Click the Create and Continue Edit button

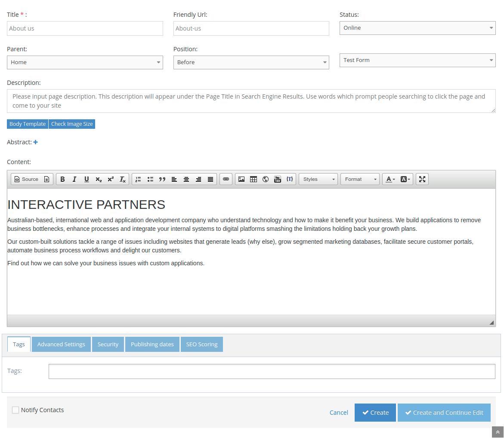(444, 412)
